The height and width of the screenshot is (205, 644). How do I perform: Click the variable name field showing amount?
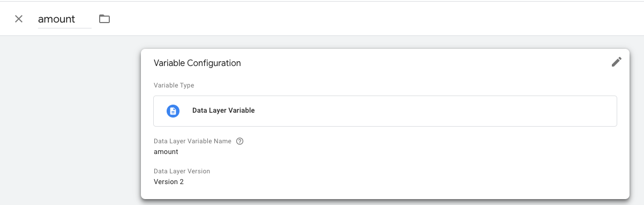65,19
